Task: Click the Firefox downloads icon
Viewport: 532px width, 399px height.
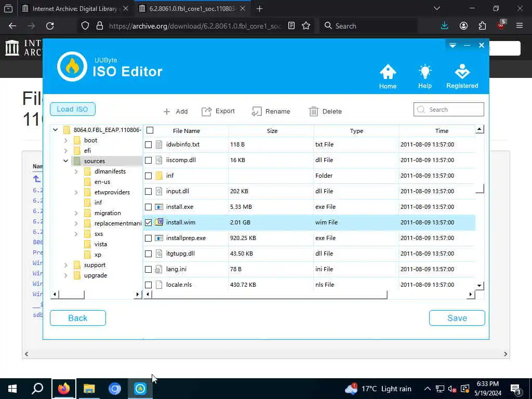Action: (445, 26)
